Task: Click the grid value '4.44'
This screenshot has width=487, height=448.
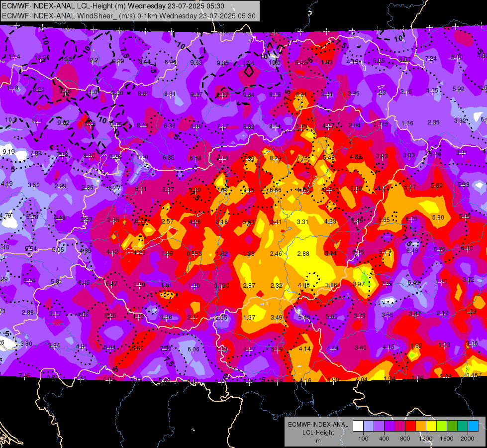Action: (333, 348)
